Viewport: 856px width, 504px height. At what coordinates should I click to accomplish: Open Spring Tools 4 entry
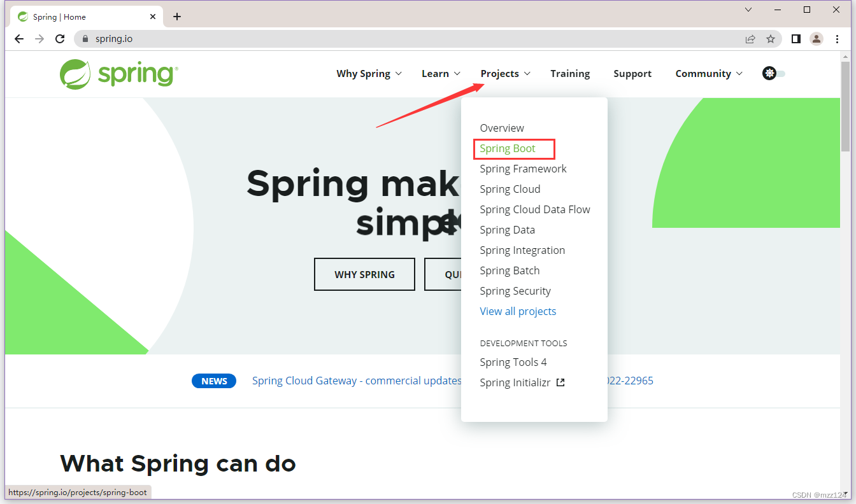point(513,362)
